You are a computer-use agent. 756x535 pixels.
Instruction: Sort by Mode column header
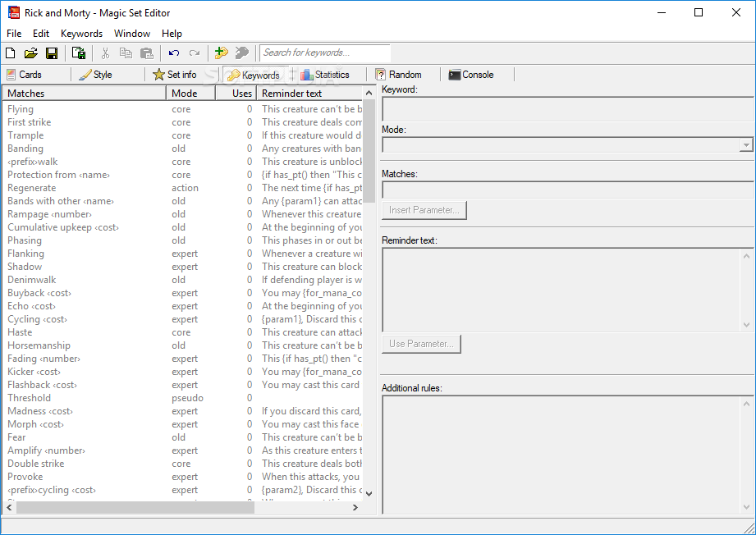(191, 94)
